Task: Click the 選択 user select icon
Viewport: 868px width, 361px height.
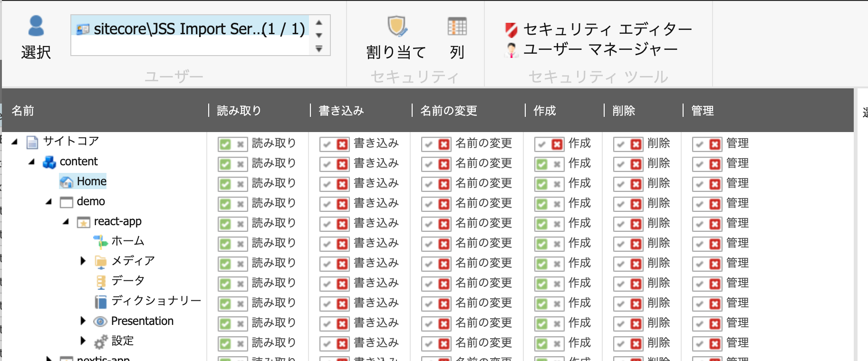Action: tap(36, 26)
